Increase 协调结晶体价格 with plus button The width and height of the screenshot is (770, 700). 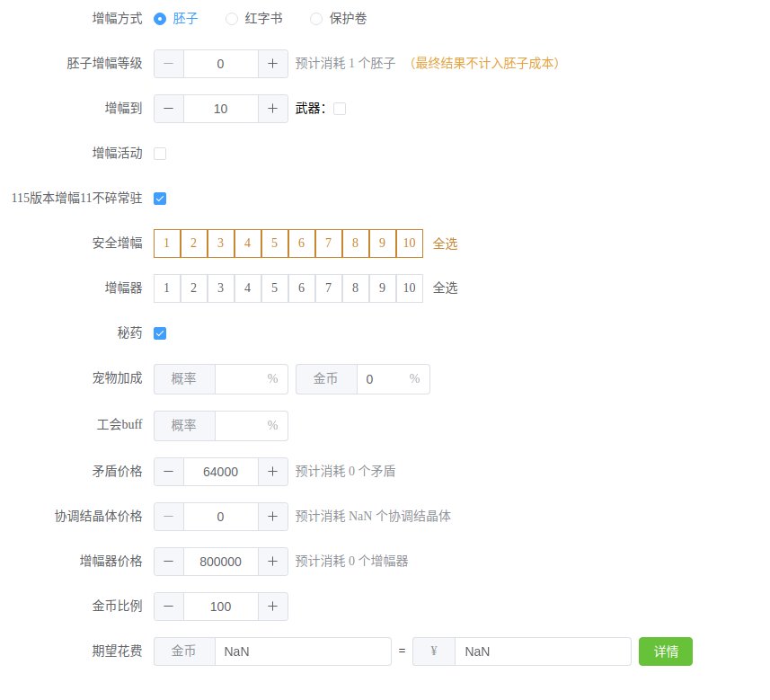click(272, 517)
